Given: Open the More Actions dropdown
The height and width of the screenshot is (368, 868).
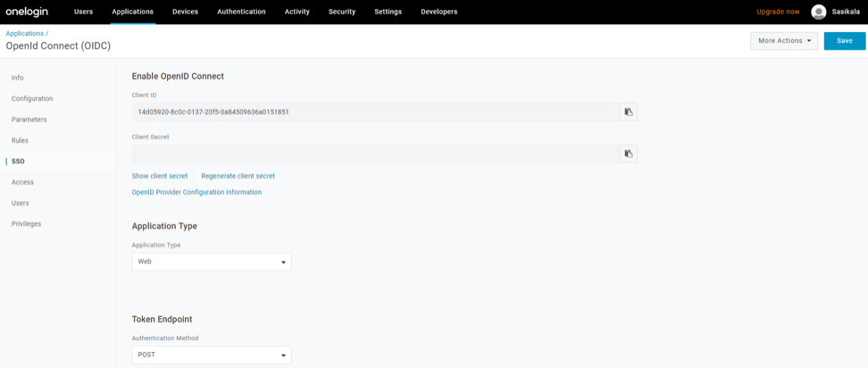Looking at the screenshot, I should tap(784, 41).
